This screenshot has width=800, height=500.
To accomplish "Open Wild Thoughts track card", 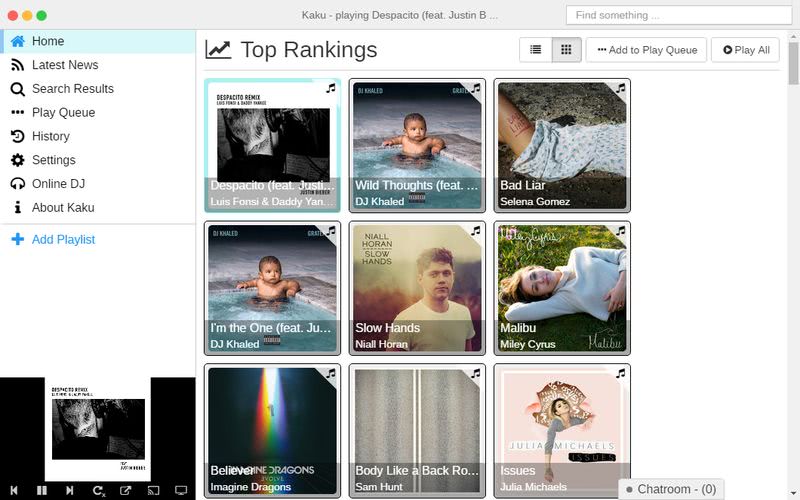I will click(417, 145).
